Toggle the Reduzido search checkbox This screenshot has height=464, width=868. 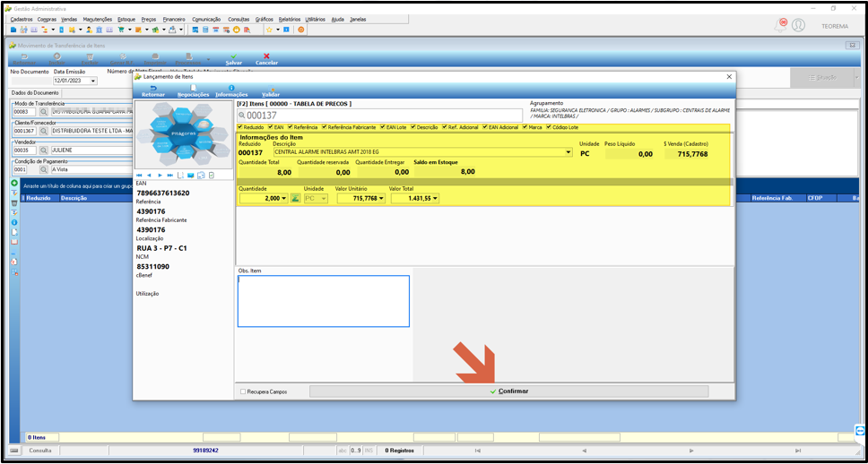[239, 127]
